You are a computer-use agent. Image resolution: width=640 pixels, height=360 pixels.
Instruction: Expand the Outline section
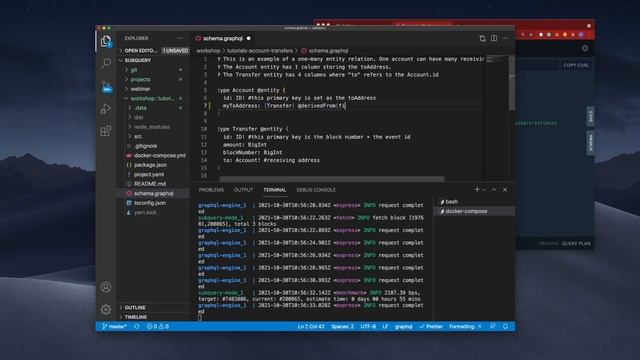[x=153, y=307]
